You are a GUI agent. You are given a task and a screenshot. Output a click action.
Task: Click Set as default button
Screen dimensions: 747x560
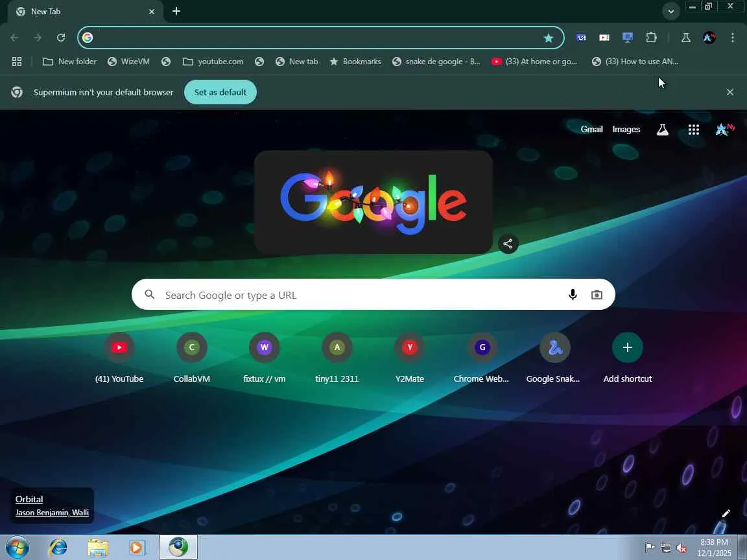[x=220, y=92]
